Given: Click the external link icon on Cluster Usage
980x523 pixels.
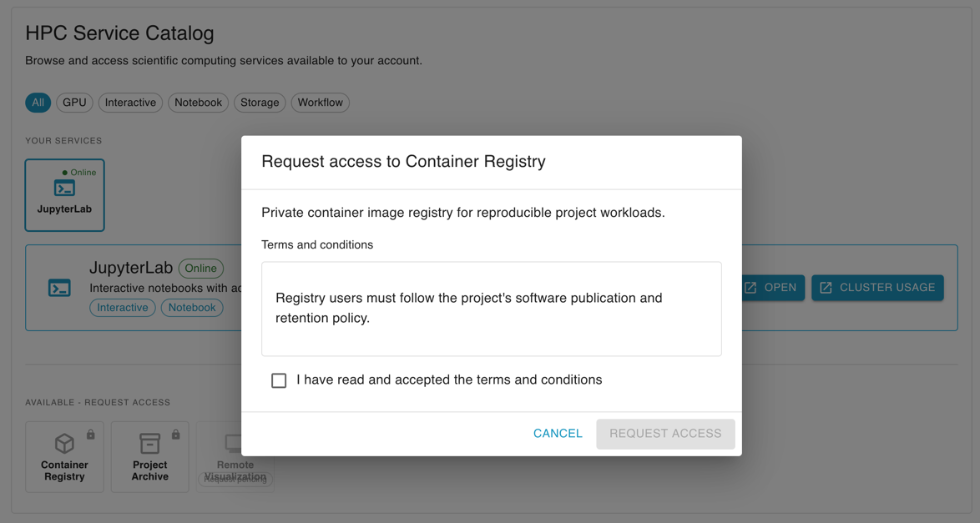Looking at the screenshot, I should click(x=826, y=288).
